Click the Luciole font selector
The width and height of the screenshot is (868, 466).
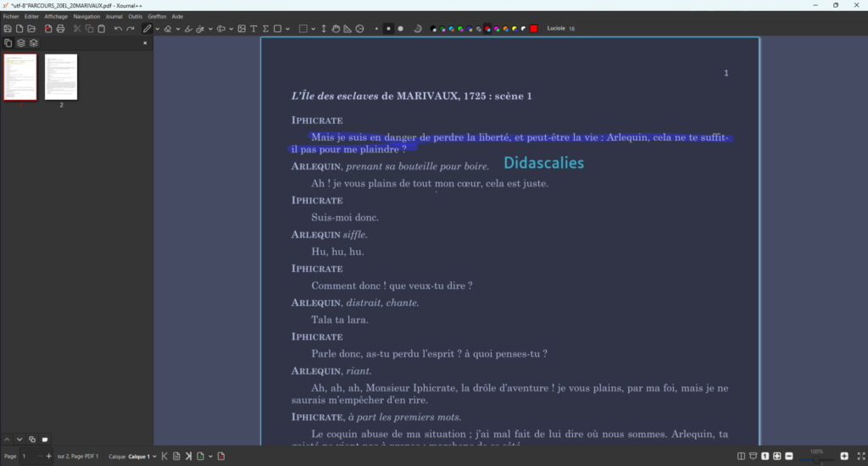(561, 28)
